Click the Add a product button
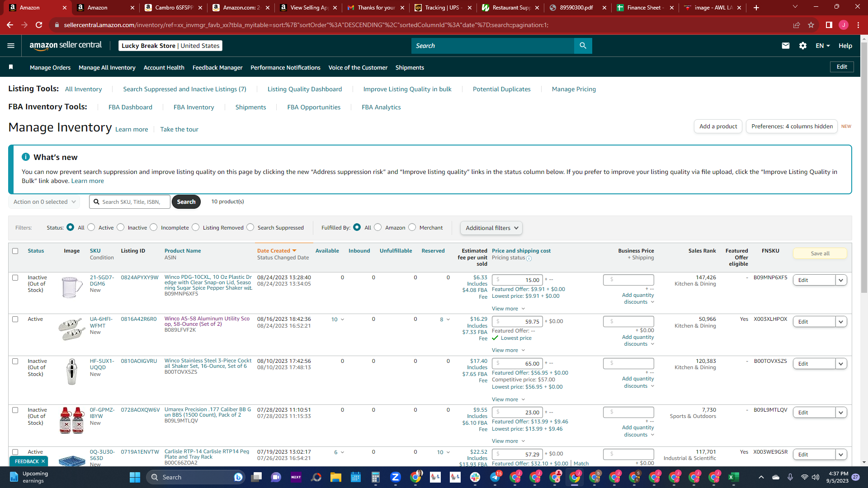 718,127
